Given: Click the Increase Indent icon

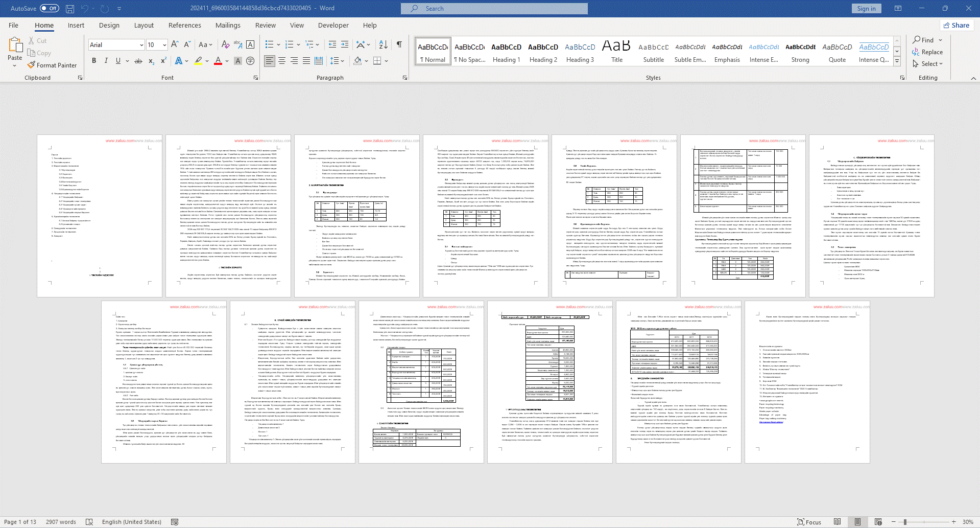Looking at the screenshot, I should tap(345, 45).
